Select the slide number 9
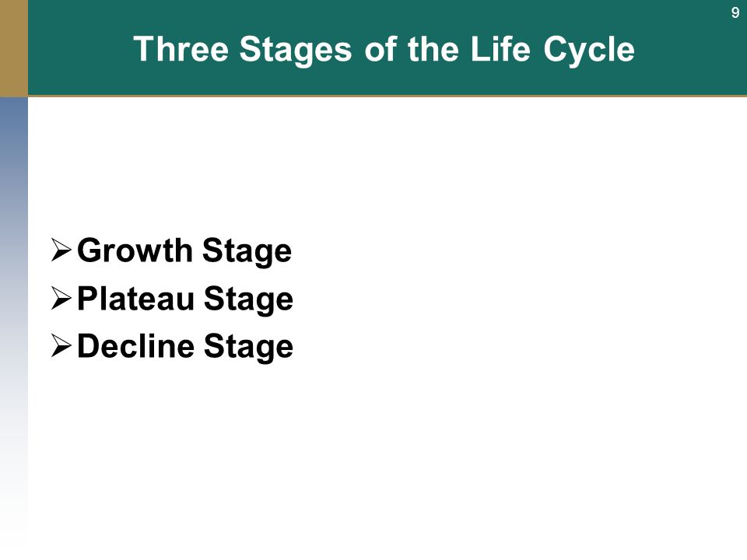Viewport: 747px width, 560px height. pos(735,13)
